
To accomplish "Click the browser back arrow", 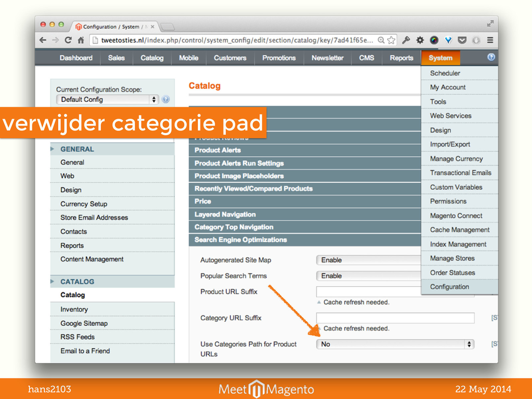I will coord(43,40).
